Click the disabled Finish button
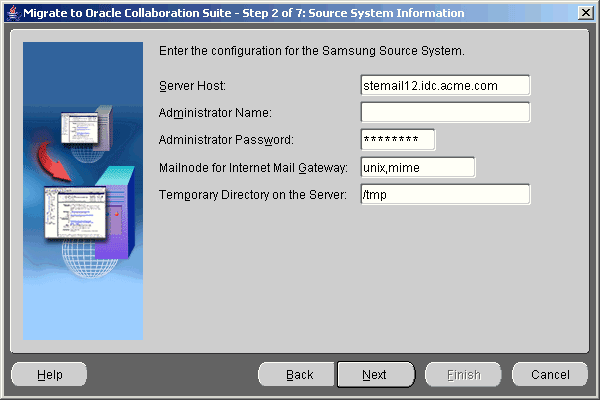This screenshot has height=400, width=600. (x=463, y=374)
